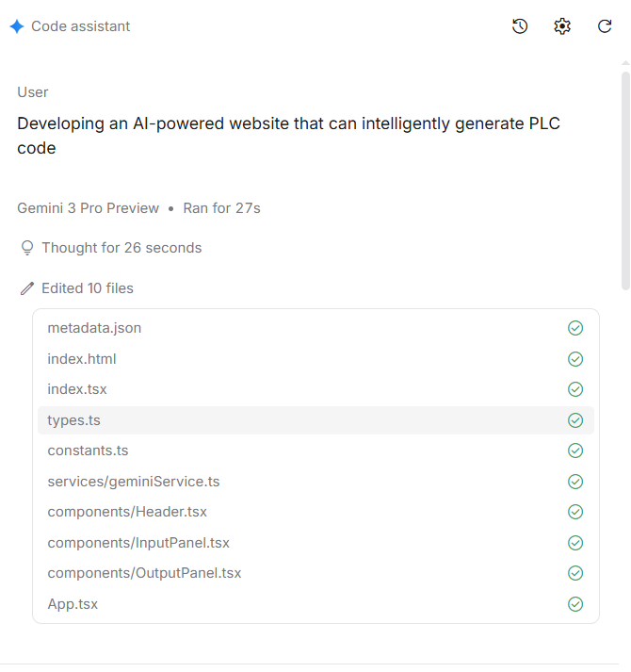
Task: Select the index.tsx file row
Action: click(71, 389)
